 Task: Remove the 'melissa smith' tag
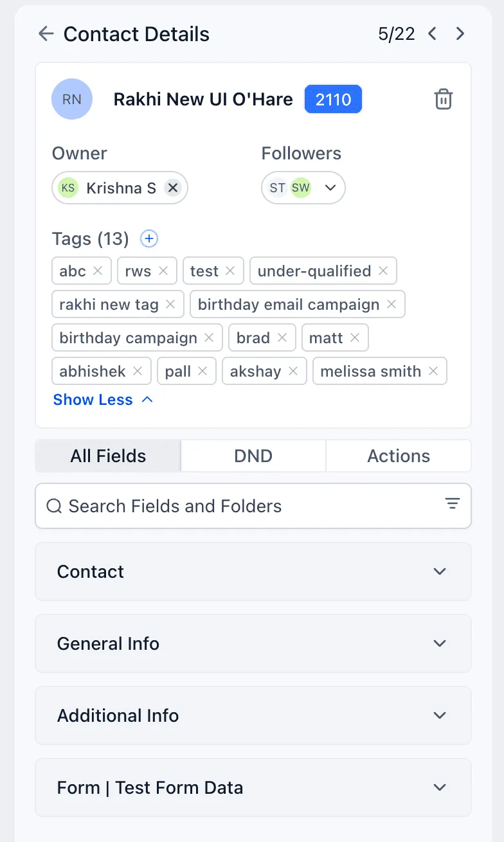433,372
